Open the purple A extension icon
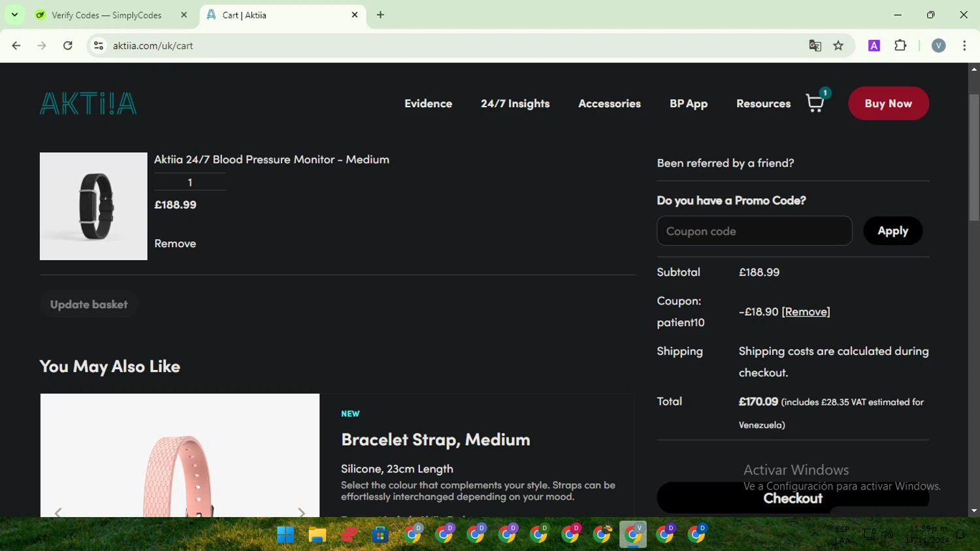 874,46
